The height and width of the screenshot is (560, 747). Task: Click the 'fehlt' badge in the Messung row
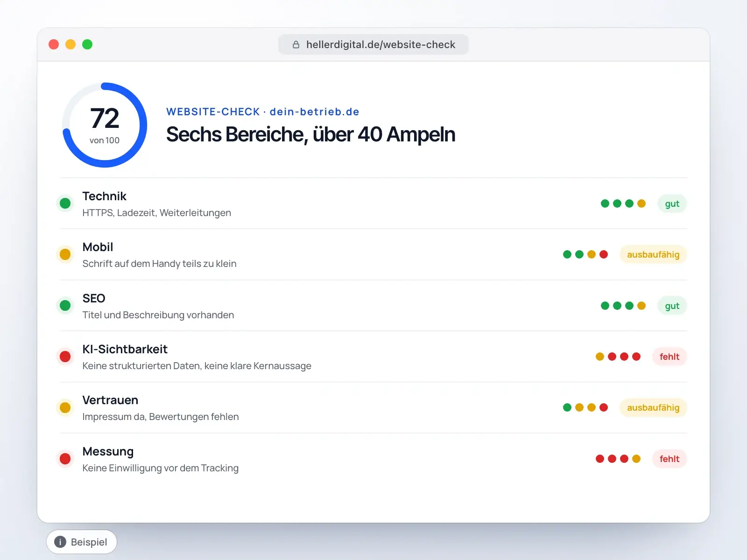tap(669, 459)
